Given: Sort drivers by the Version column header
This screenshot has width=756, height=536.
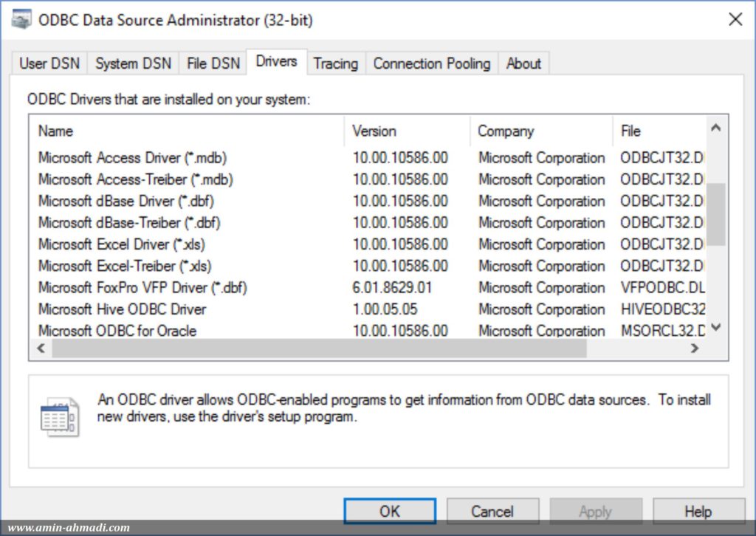Looking at the screenshot, I should pos(408,131).
